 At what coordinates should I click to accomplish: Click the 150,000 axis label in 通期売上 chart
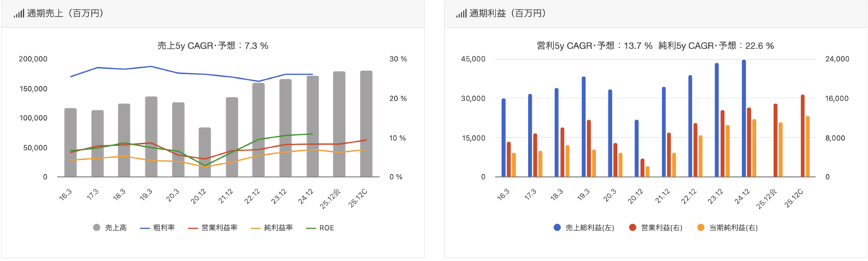tap(34, 89)
